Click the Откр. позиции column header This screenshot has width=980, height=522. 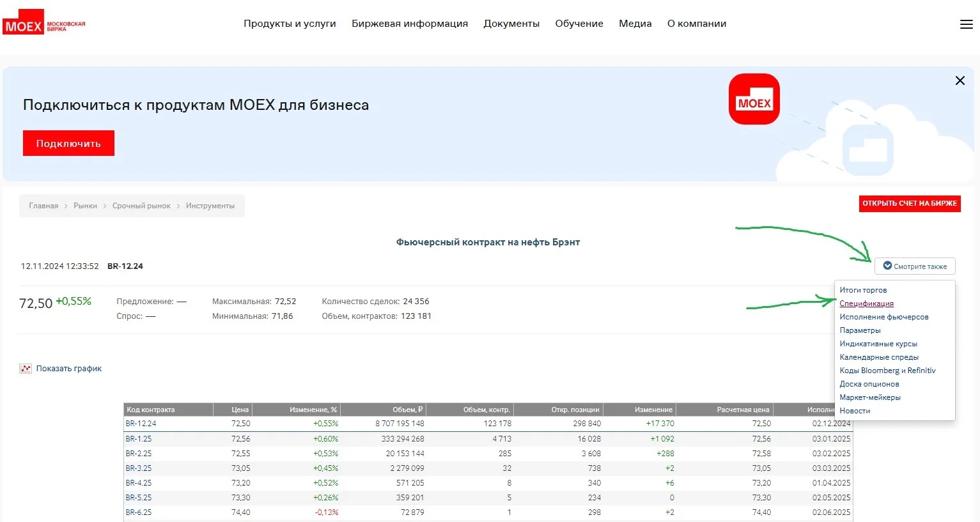click(x=558, y=410)
